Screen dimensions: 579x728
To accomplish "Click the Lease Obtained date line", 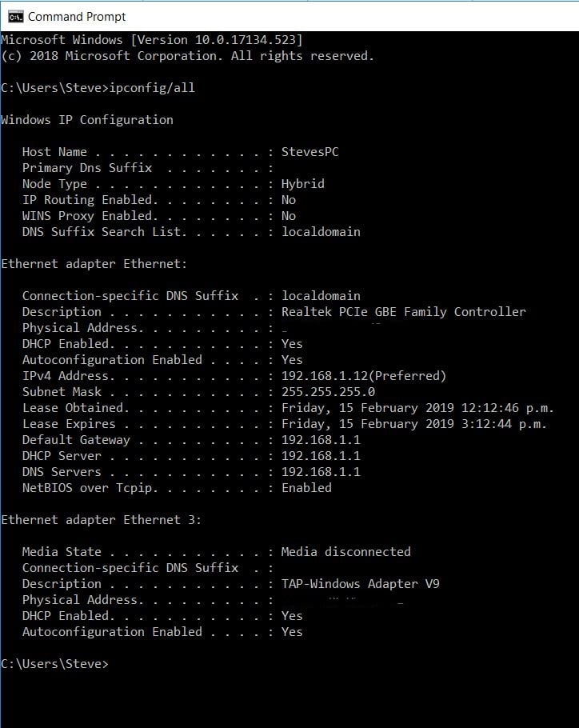I will [x=288, y=408].
